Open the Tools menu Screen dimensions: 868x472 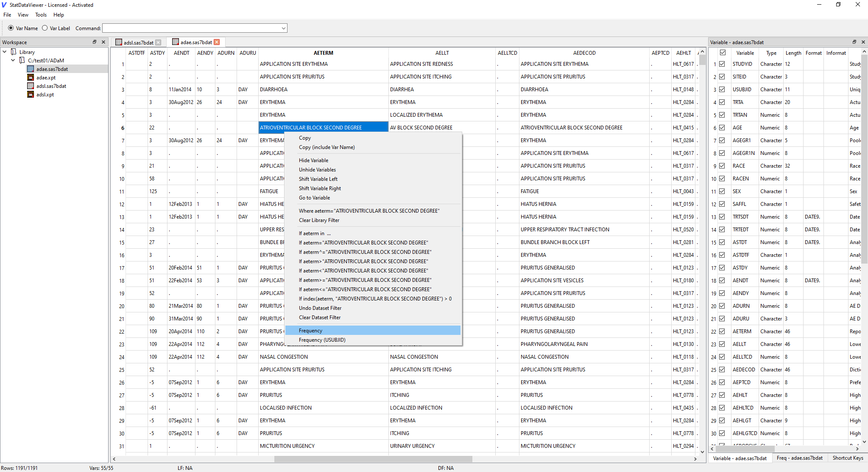click(41, 15)
